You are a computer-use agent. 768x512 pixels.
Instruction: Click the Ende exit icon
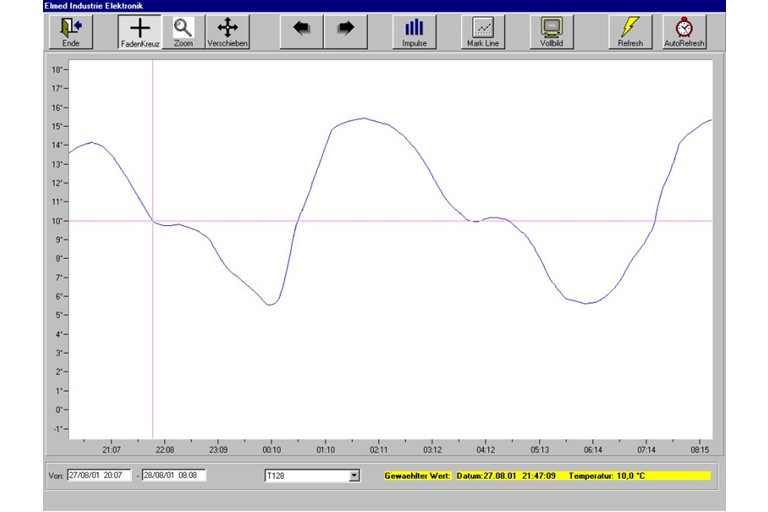point(71,32)
